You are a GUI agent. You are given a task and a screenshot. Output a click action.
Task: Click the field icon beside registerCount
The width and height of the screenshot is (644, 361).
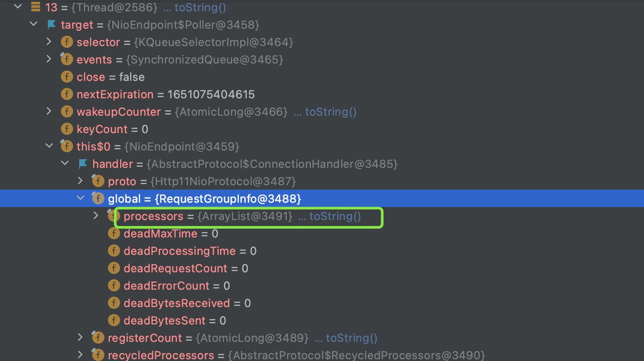(x=98, y=338)
